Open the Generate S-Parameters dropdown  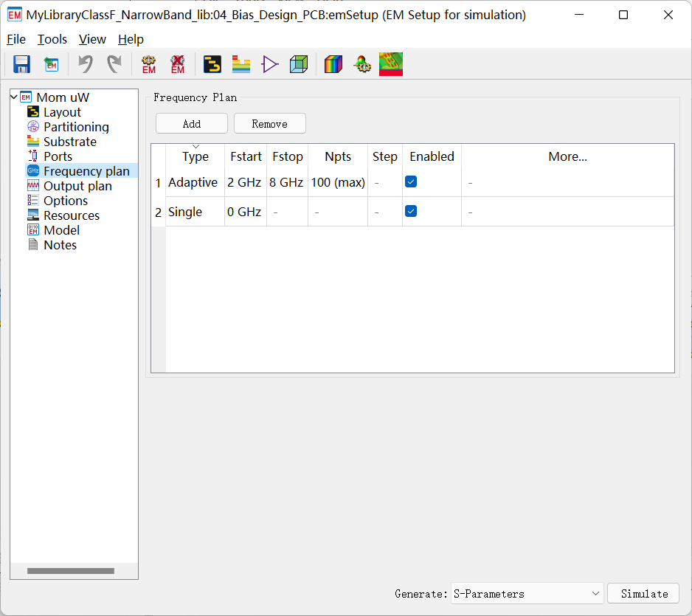pos(527,593)
